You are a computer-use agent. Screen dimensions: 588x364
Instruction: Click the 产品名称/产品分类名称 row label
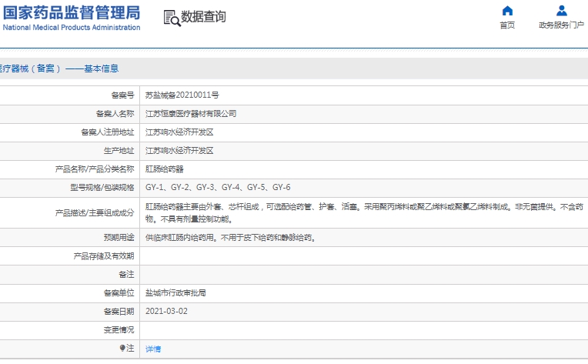click(95, 169)
